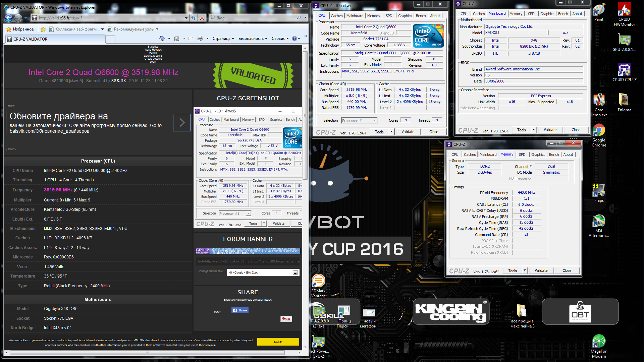The image size is (644, 362).
Task: Open Core Temp.exe desktop icon
Action: coord(599,105)
